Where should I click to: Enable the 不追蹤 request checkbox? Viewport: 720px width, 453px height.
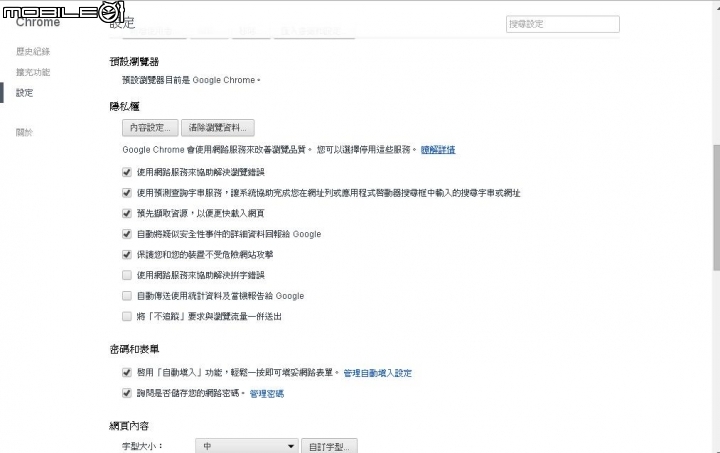(127, 316)
